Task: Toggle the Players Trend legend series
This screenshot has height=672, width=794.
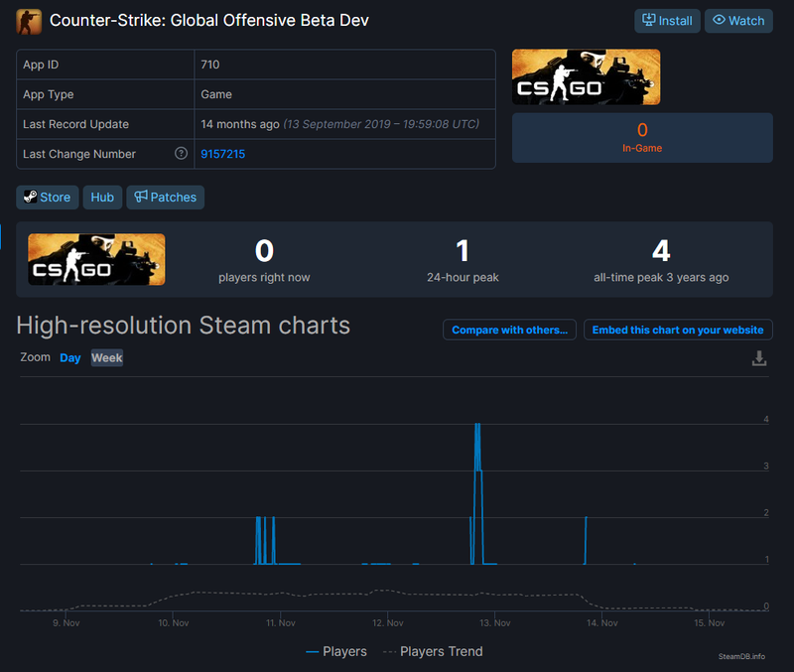Action: tap(433, 651)
